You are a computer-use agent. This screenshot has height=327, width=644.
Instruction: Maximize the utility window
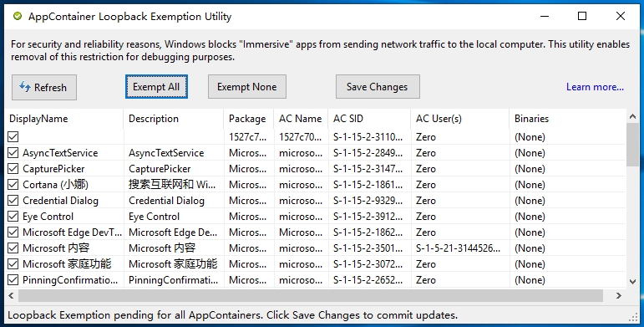[x=582, y=16]
